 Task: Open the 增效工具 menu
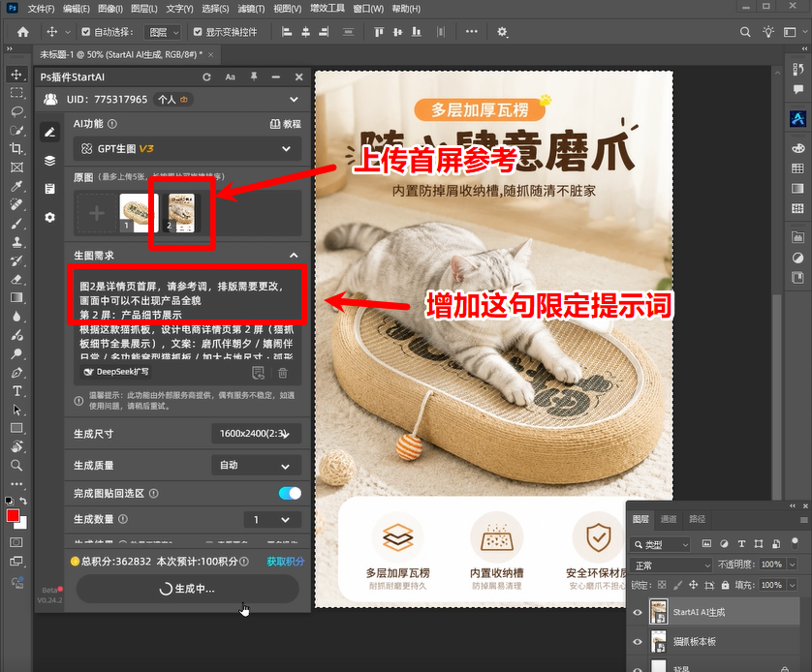point(328,9)
